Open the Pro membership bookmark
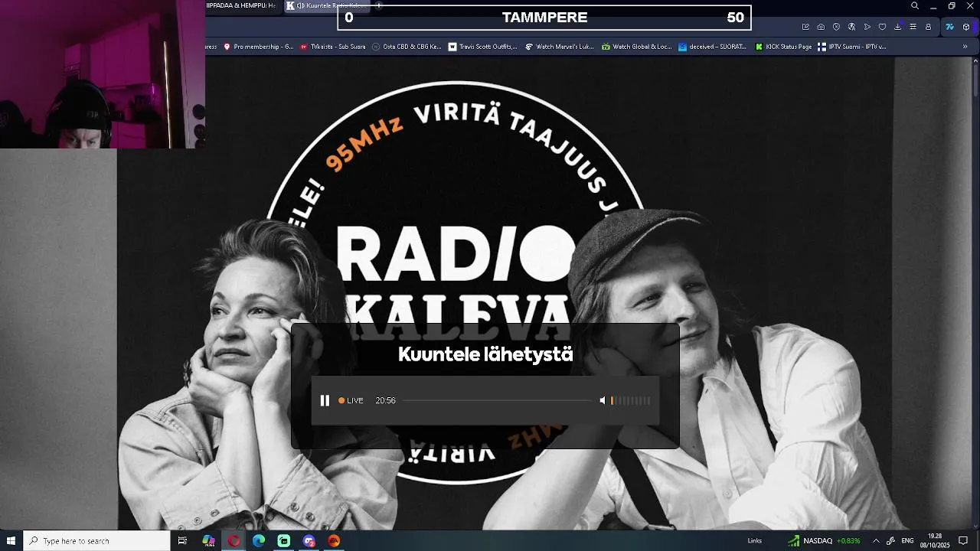The width and height of the screenshot is (980, 551). 258,47
